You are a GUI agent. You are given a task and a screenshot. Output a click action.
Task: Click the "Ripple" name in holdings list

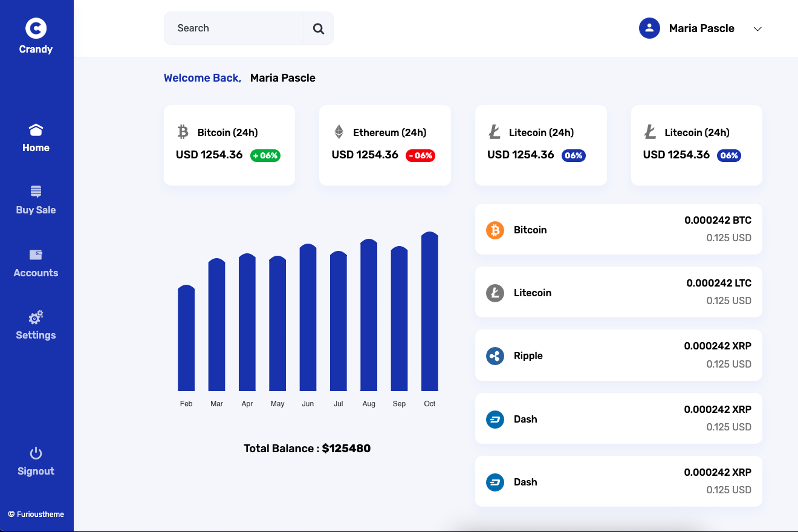[x=528, y=356]
